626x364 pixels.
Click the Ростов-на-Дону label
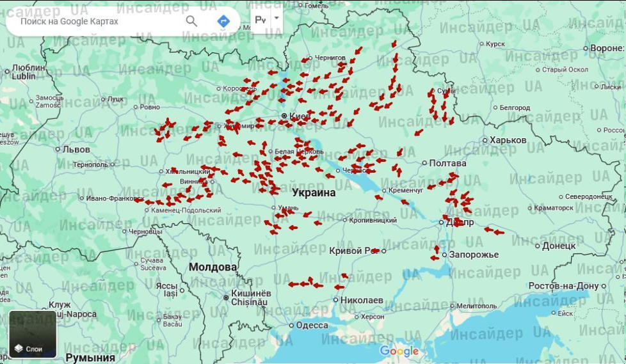point(564,286)
